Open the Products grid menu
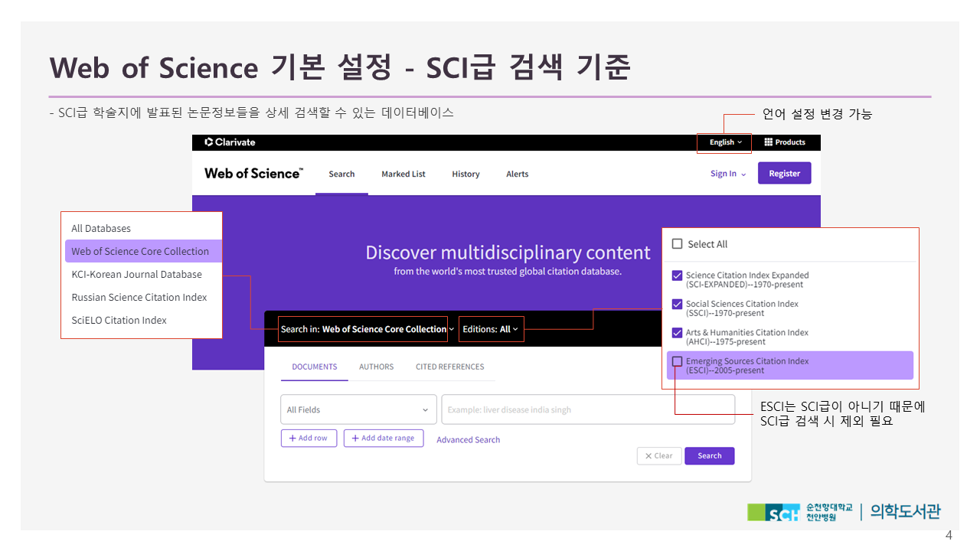The image size is (980, 551). click(785, 142)
